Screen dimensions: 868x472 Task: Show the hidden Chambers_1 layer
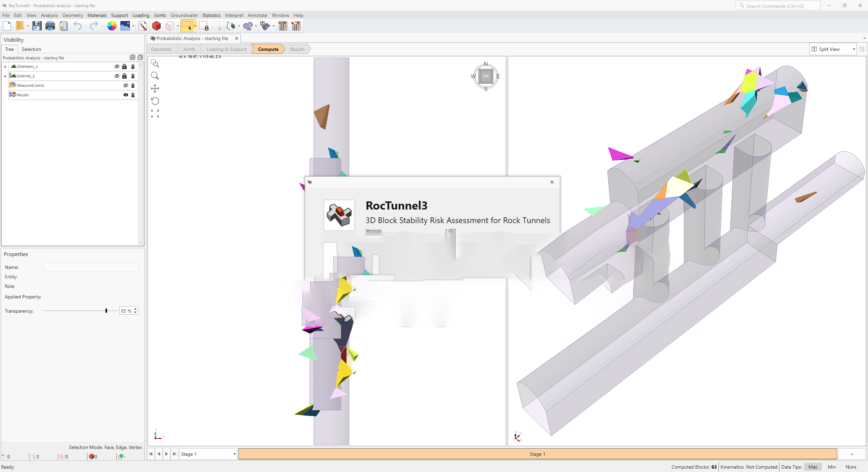[117, 66]
